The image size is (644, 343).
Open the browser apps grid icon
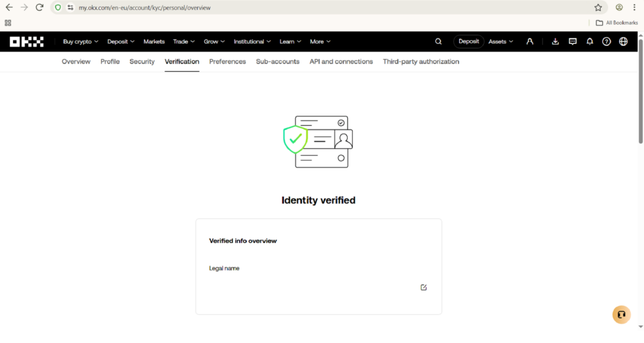(8, 23)
